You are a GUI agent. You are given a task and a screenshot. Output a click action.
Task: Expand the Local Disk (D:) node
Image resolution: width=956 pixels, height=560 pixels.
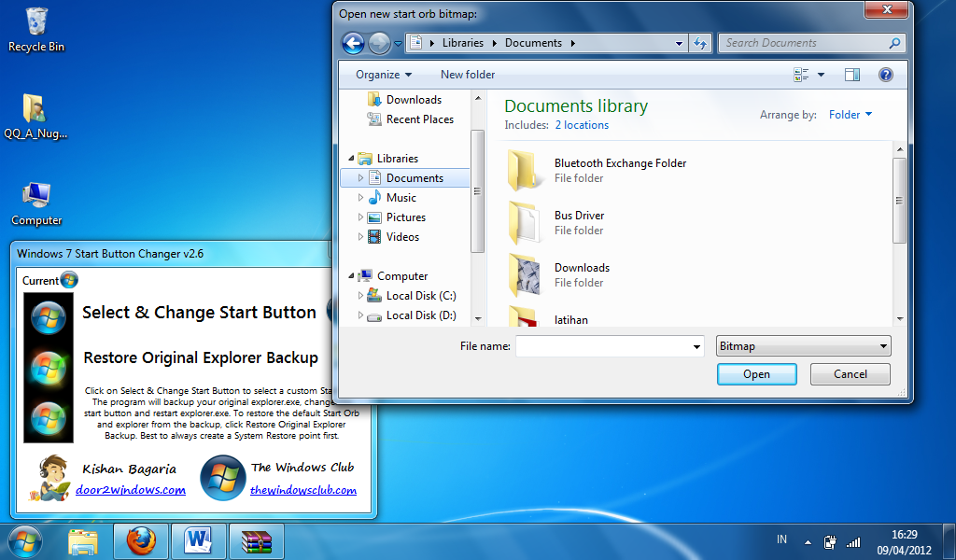pyautogui.click(x=360, y=315)
